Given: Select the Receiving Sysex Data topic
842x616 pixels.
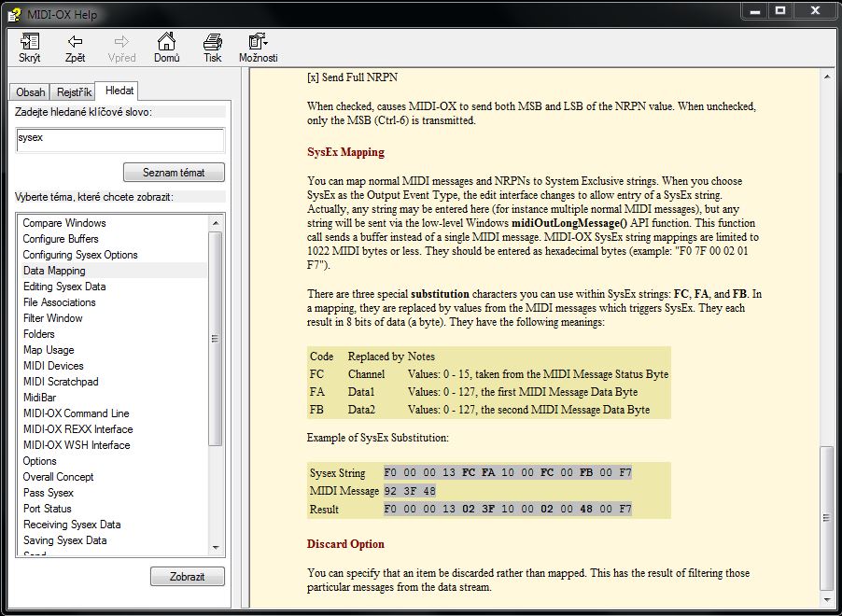Looking at the screenshot, I should [x=72, y=525].
